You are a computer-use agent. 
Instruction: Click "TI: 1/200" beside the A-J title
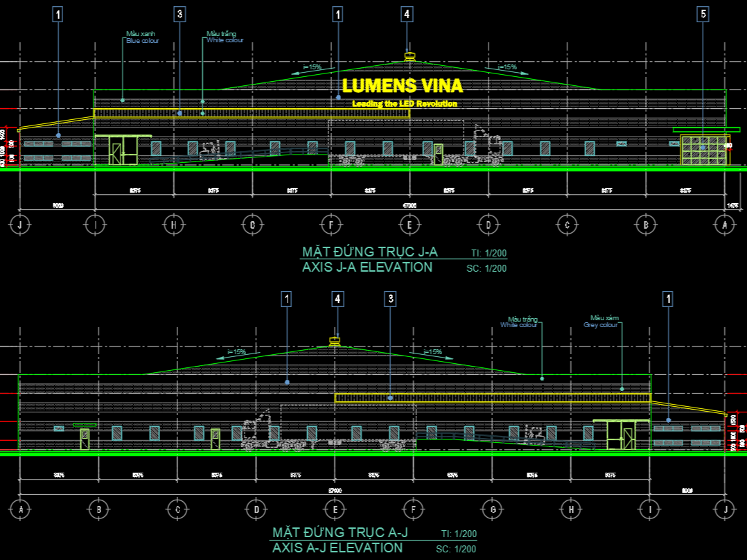coord(459,534)
